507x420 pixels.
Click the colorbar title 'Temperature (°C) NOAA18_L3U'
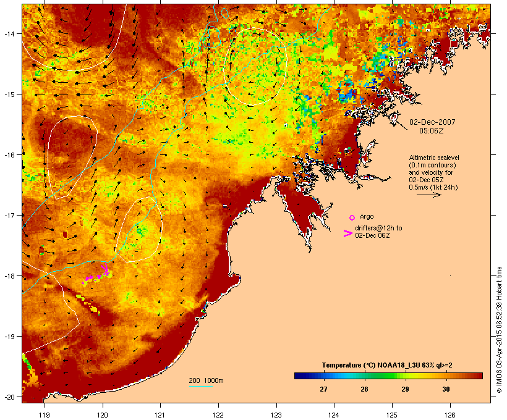tap(371, 365)
